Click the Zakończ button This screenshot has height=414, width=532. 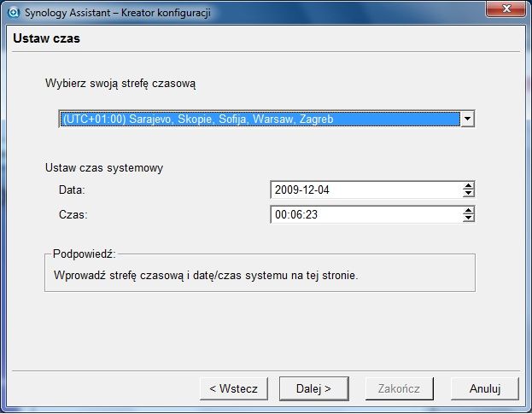[400, 388]
